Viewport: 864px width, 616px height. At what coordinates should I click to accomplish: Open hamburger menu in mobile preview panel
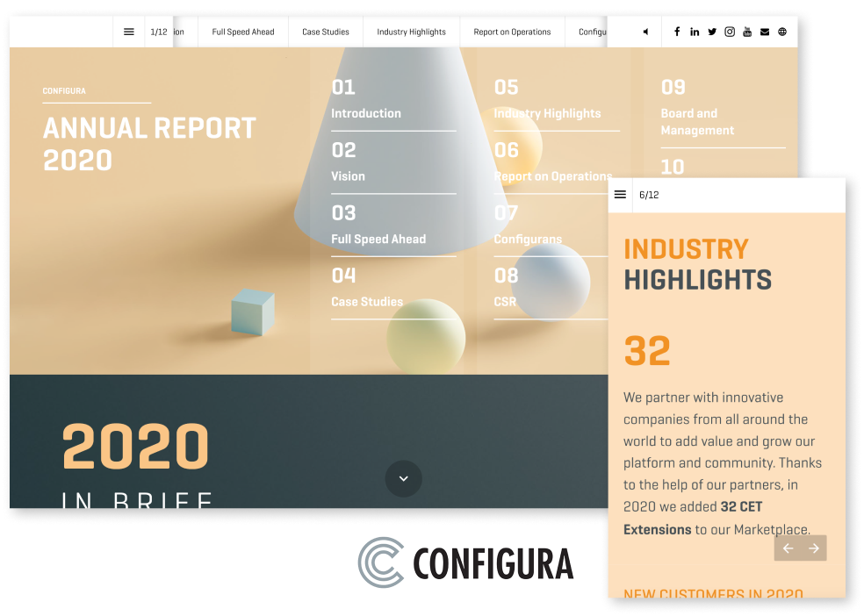pos(621,195)
